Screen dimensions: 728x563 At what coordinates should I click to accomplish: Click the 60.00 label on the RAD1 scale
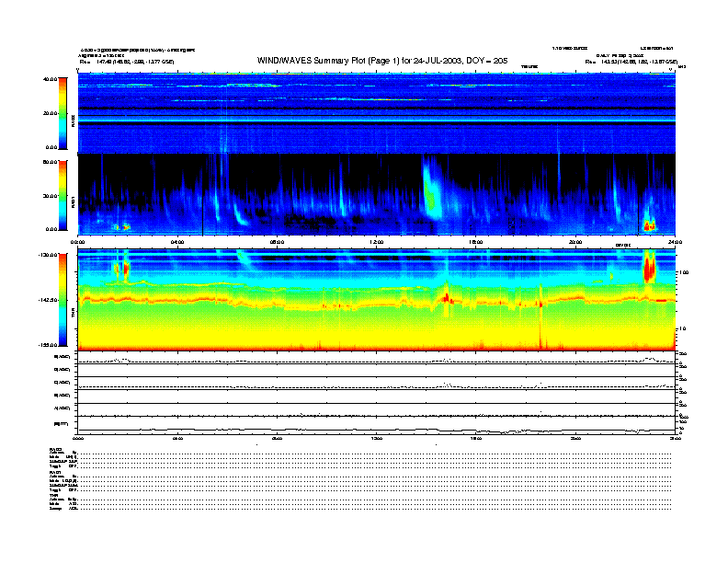point(50,162)
